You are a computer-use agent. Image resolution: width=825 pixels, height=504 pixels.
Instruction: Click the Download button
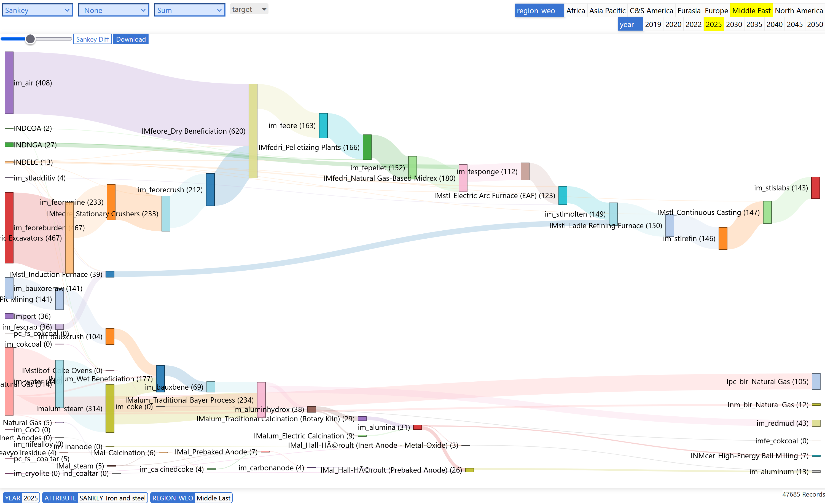(x=131, y=39)
